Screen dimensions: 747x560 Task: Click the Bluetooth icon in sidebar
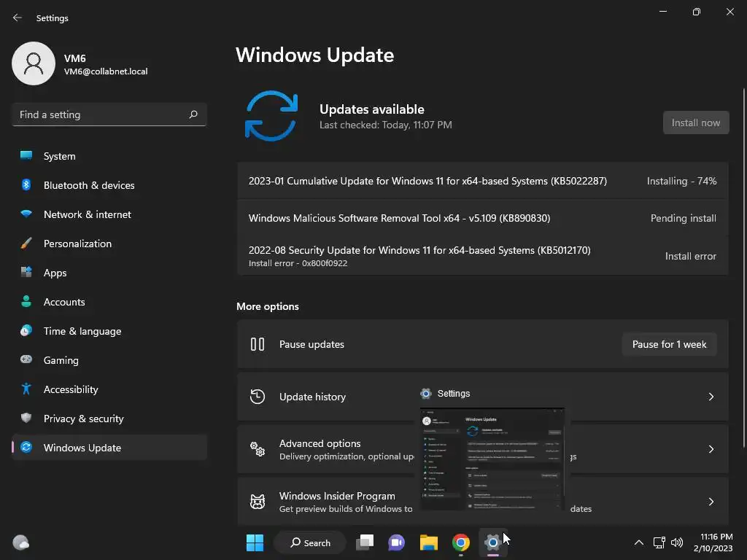pyautogui.click(x=26, y=184)
